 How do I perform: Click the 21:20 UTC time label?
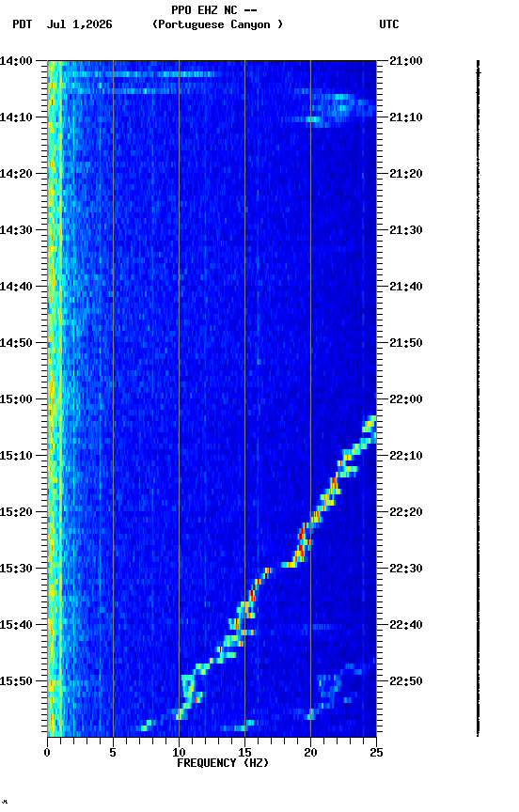click(x=406, y=174)
